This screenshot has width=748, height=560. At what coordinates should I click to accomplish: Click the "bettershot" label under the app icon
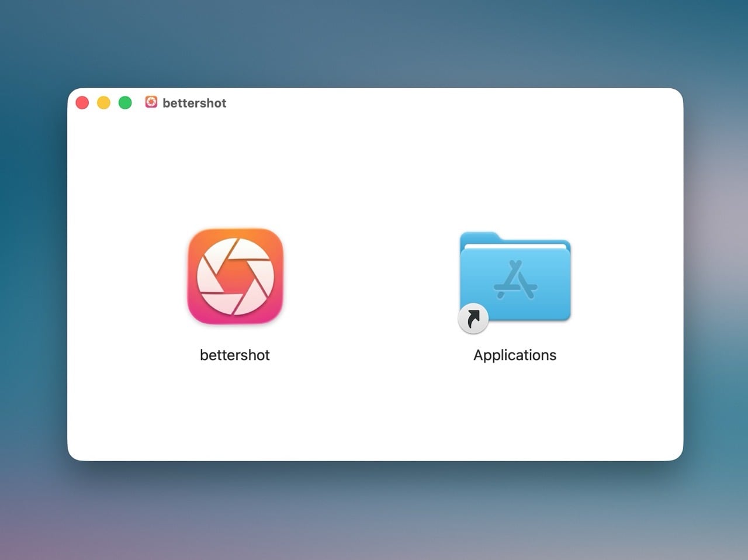235,355
